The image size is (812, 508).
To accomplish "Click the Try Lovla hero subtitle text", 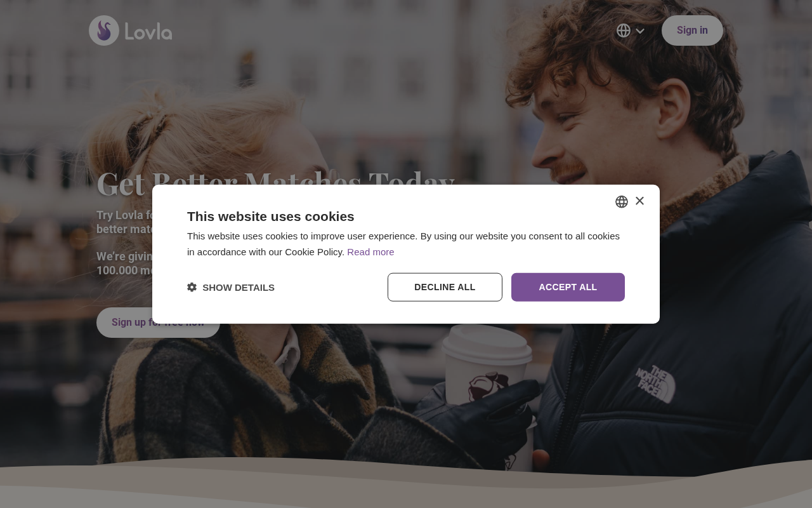I will point(124,222).
